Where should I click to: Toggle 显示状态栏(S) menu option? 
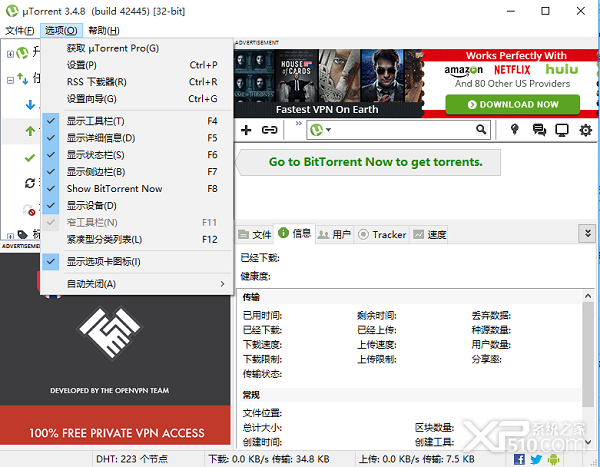(x=137, y=155)
